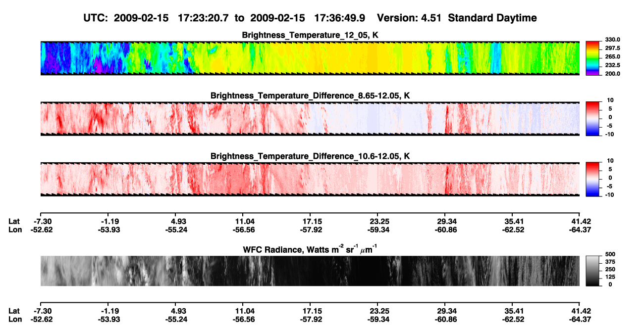Click the Brightness_Temperature_12_05 panel title
Viewport: 644px width, 330px height.
click(x=310, y=35)
